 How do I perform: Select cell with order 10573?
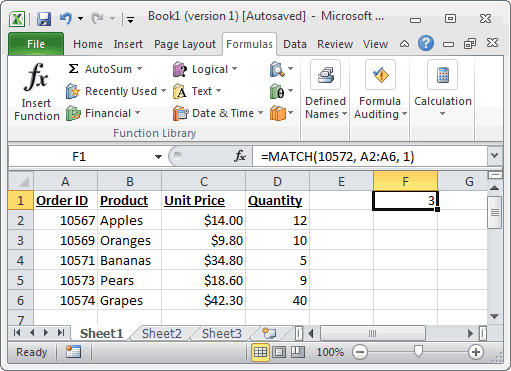65,280
